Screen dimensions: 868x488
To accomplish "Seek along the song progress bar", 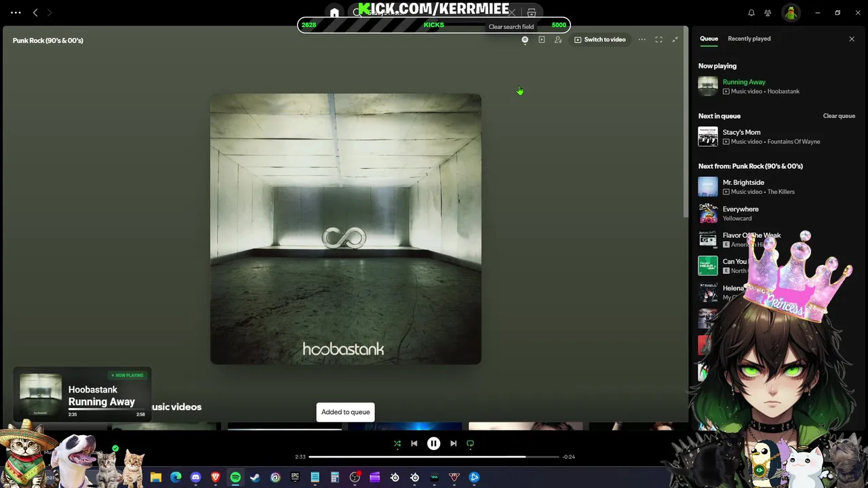I will pyautogui.click(x=434, y=457).
